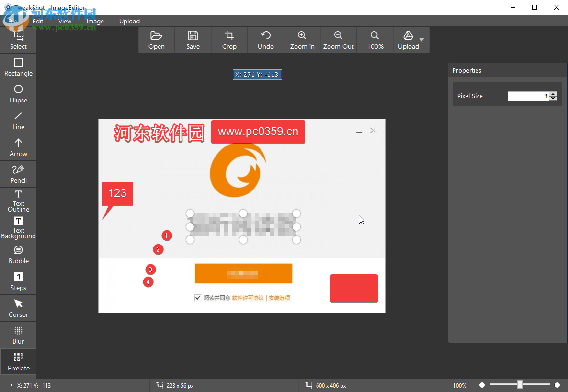Select the Pencil tool
The width and height of the screenshot is (568, 392).
[x=18, y=174]
